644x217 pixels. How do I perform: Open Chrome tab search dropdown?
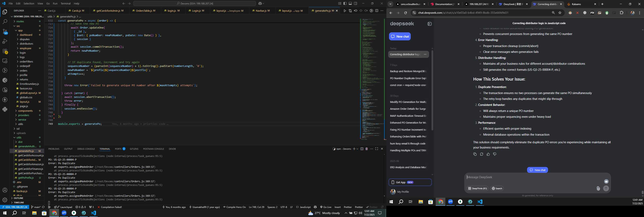(x=390, y=4)
